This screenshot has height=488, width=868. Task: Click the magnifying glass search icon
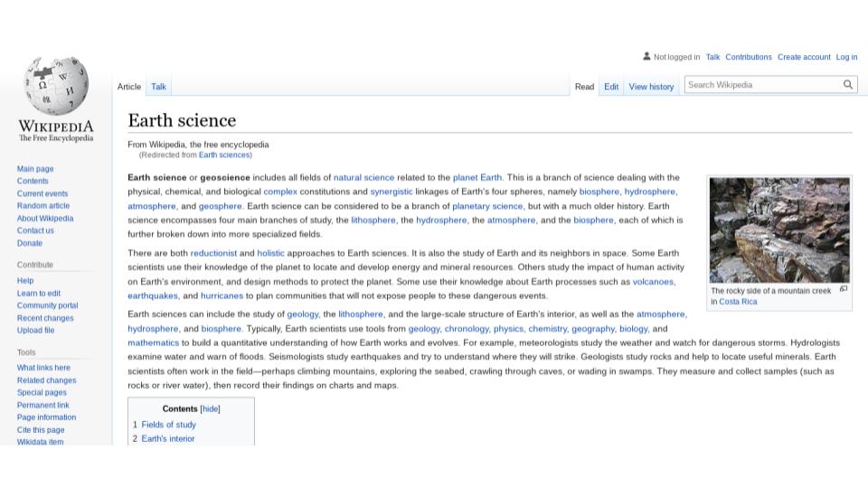tap(848, 85)
